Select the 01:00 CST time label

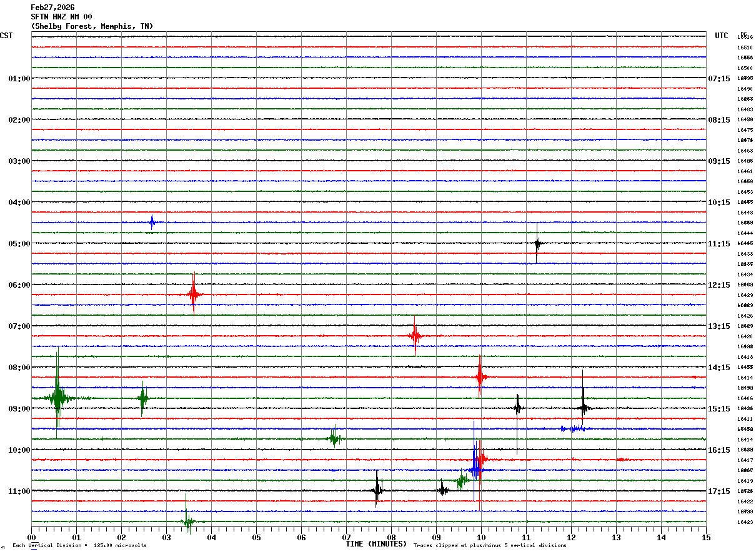tap(19, 79)
